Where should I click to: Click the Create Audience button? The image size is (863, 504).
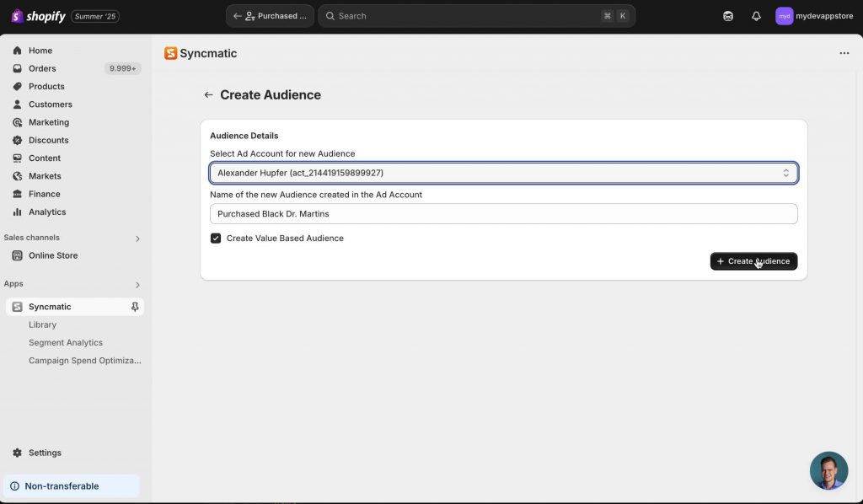(753, 261)
